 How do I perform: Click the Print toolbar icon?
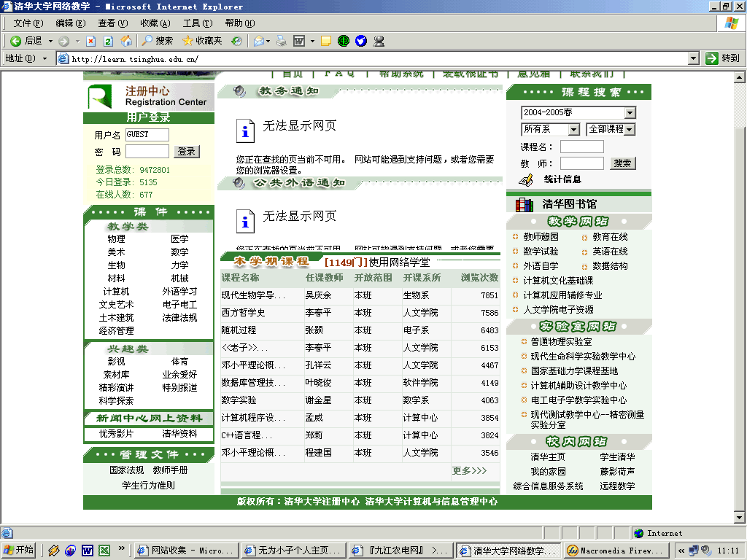tap(281, 41)
